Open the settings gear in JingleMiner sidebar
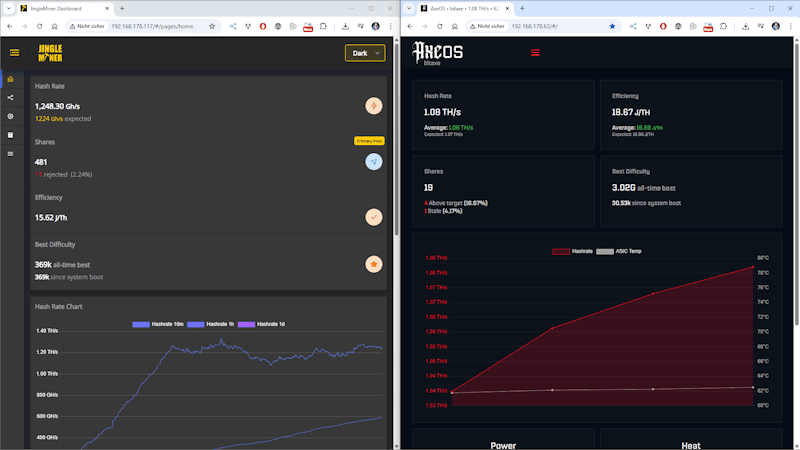The height and width of the screenshot is (450, 800). pyautogui.click(x=10, y=116)
